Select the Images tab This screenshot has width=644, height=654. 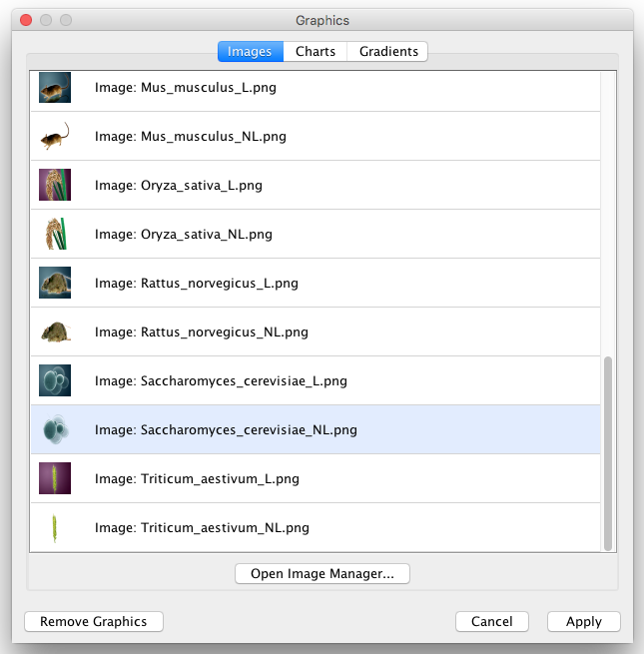(x=250, y=52)
